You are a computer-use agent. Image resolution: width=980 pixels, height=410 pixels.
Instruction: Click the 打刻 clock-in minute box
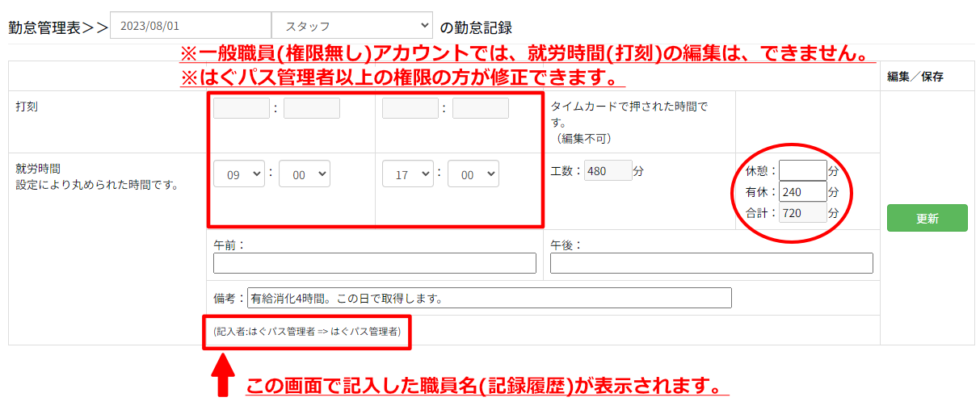[312, 108]
